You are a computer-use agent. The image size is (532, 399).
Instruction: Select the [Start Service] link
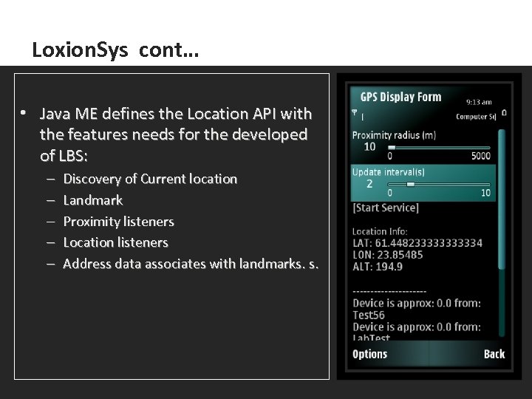(386, 208)
